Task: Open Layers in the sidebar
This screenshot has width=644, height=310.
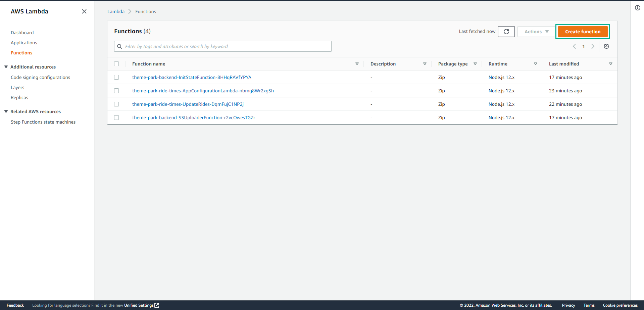Action: tap(17, 87)
